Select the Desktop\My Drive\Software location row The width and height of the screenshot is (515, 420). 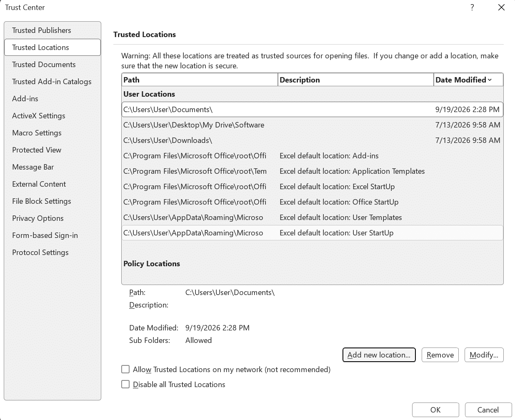(x=312, y=125)
